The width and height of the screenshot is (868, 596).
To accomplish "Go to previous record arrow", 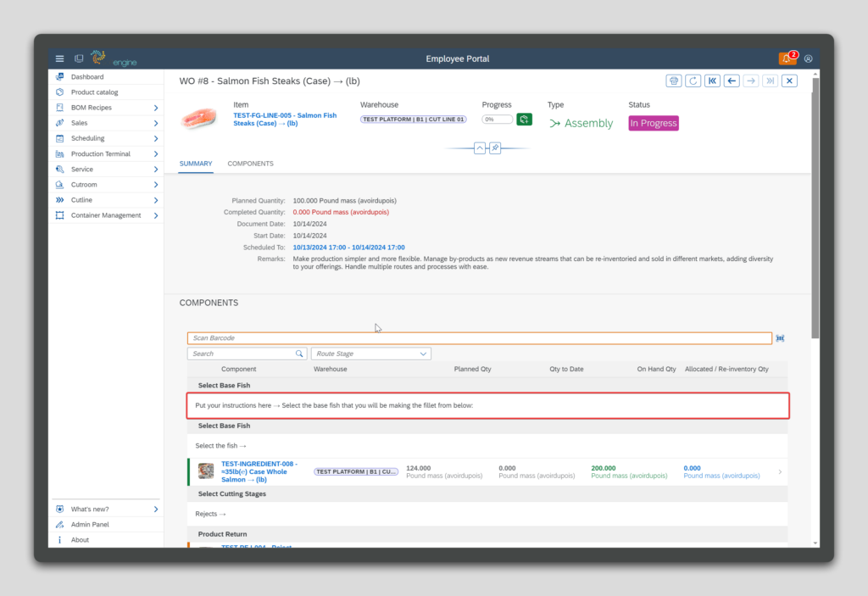I will 732,81.
